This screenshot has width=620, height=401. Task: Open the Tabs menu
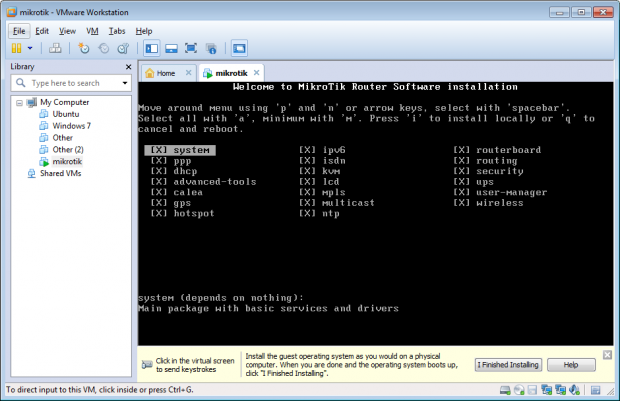pos(117,31)
